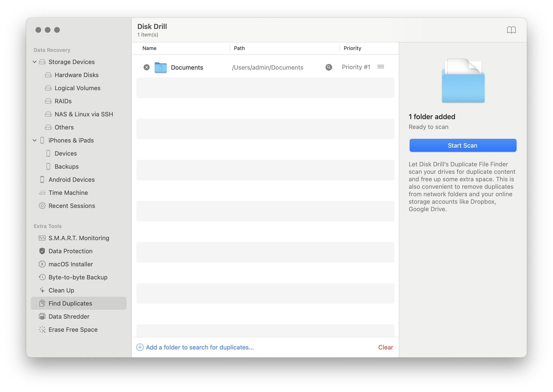Open Data Protection tool
The width and height of the screenshot is (553, 392).
pos(71,251)
